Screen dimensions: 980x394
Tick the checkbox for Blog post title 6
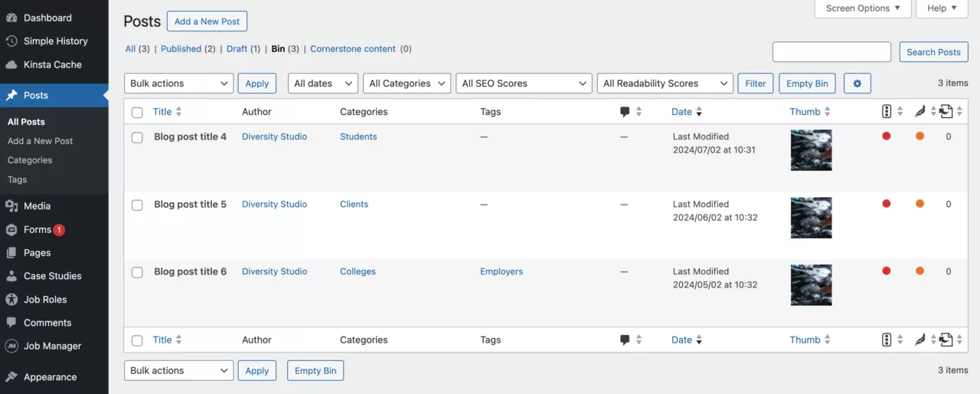click(x=137, y=272)
